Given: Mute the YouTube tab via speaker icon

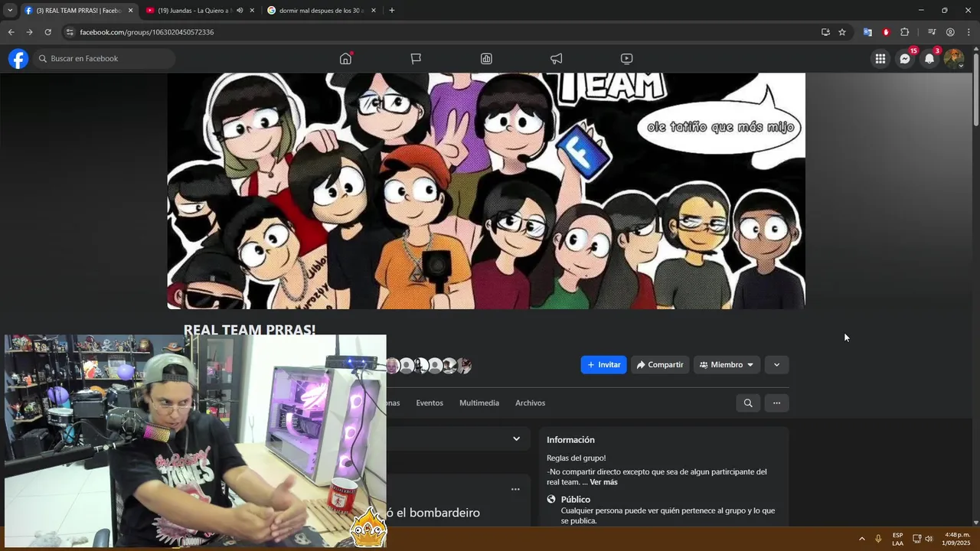Looking at the screenshot, I should [240, 11].
